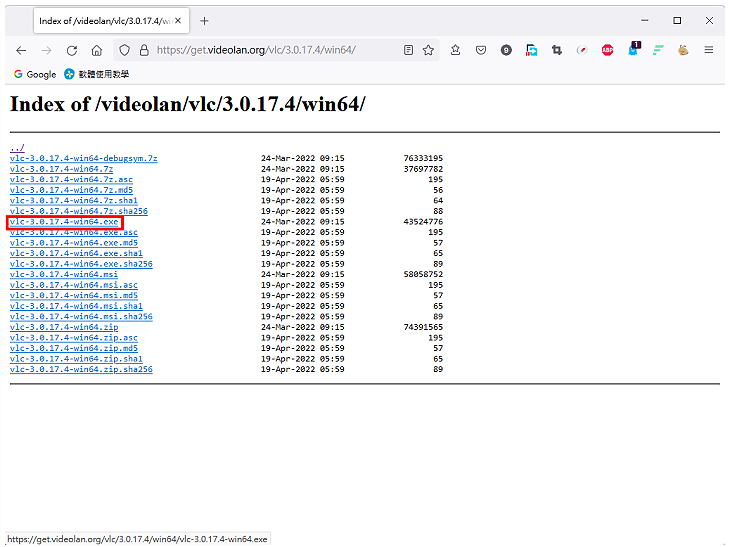This screenshot has height=547, width=731.
Task: Click the file size 58058752
Action: click(423, 274)
